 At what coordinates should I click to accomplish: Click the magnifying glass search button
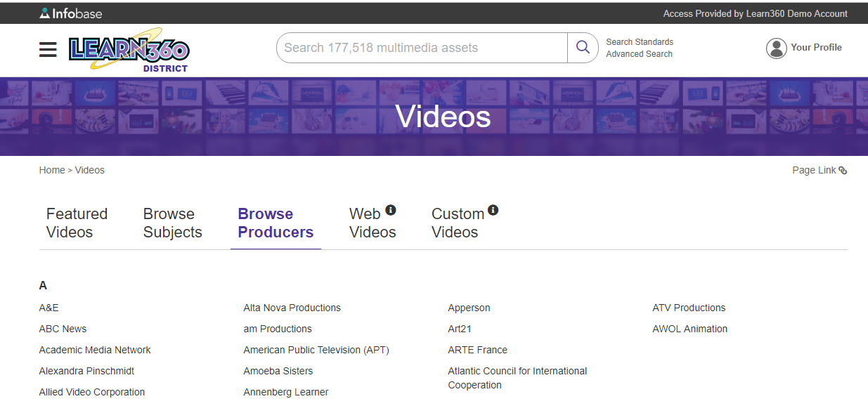[x=583, y=48]
